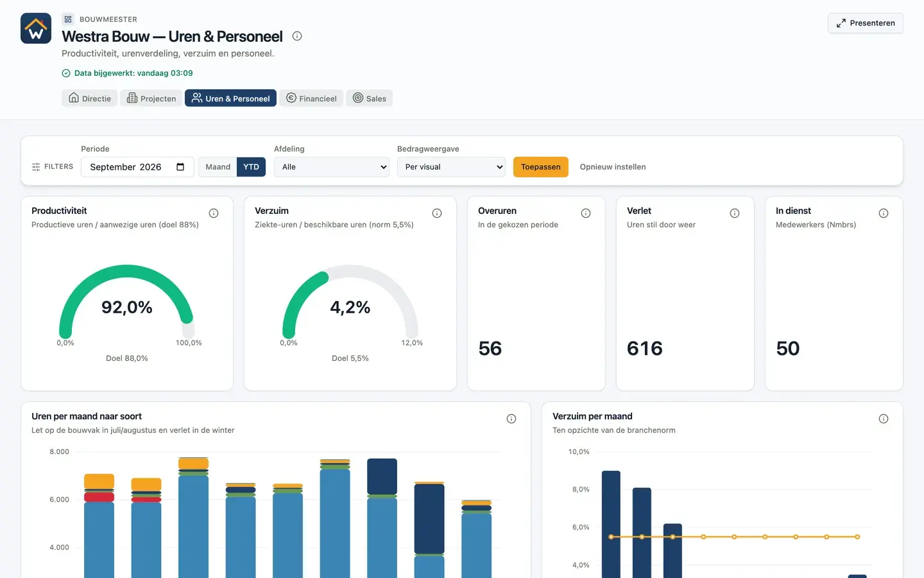Click the absenteeism gauge showing 4,2%
The width and height of the screenshot is (924, 578).
[350, 303]
